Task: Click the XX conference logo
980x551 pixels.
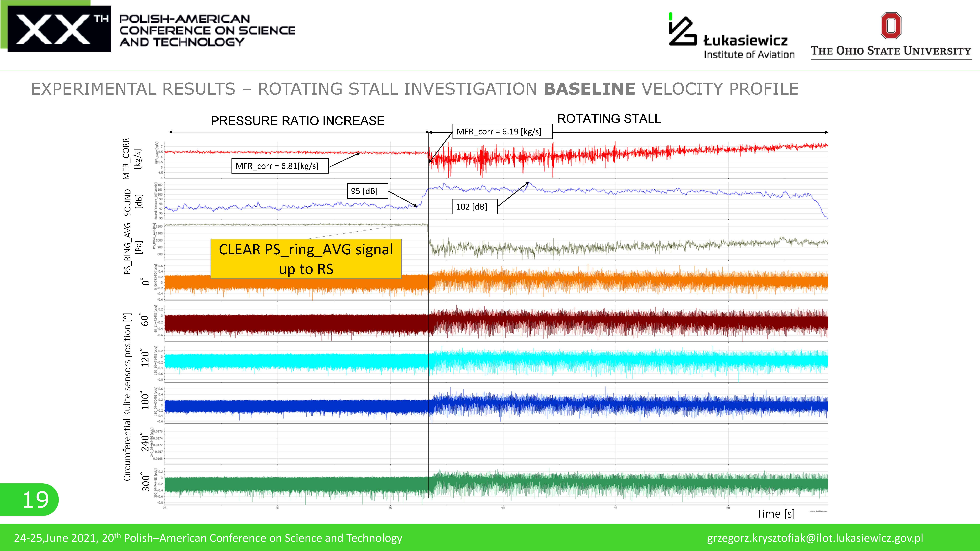Action: point(59,29)
